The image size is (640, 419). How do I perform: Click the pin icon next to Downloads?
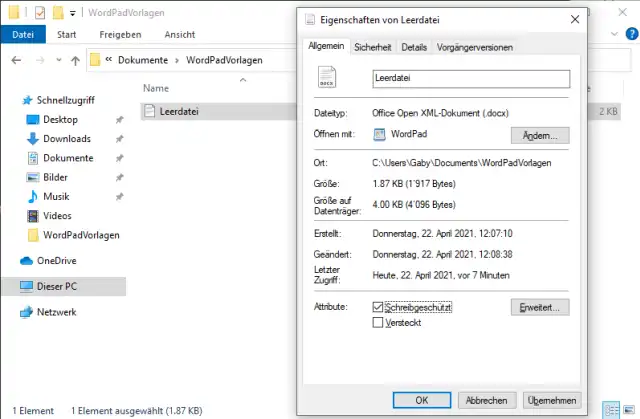tap(119, 139)
